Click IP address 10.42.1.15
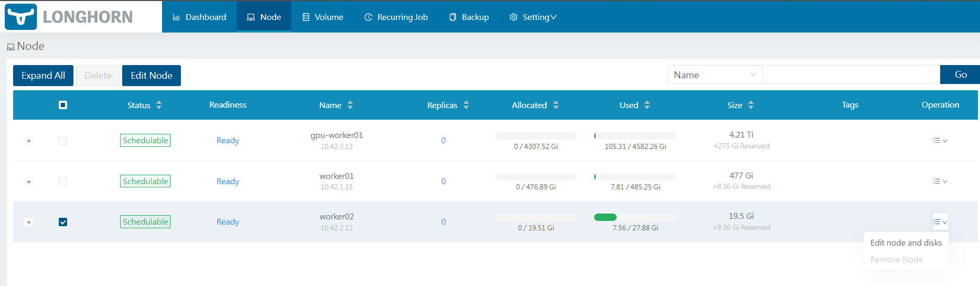Screen dimensions: 980x286 point(337,187)
